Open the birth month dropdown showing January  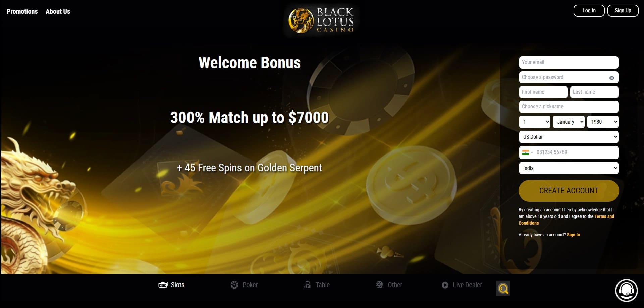pyautogui.click(x=569, y=122)
